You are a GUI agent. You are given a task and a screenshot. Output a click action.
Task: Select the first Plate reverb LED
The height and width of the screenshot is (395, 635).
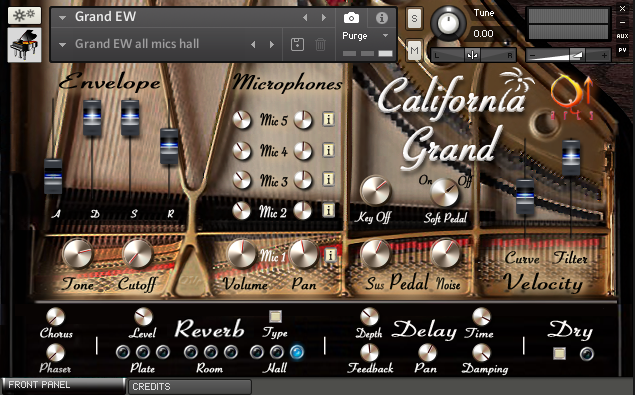point(123,352)
